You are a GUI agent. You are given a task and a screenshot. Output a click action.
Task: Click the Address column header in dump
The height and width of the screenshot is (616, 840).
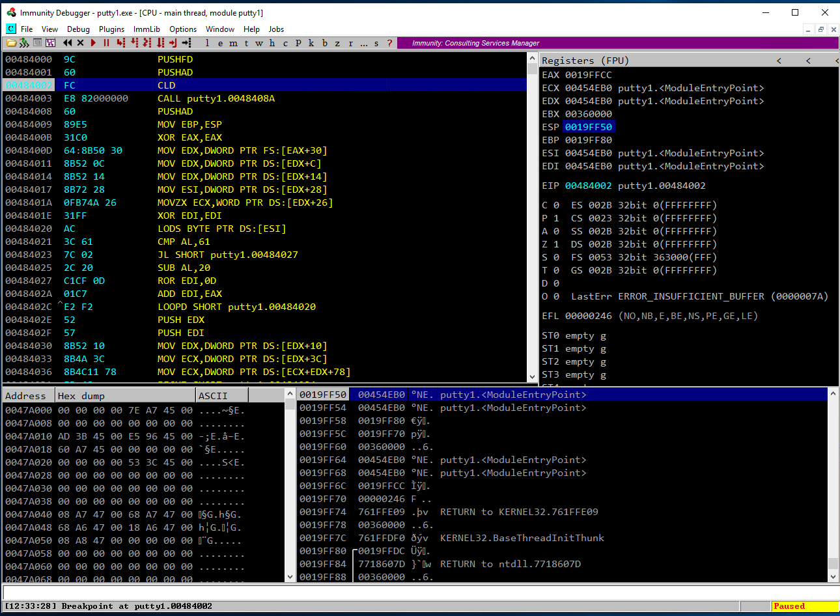28,395
